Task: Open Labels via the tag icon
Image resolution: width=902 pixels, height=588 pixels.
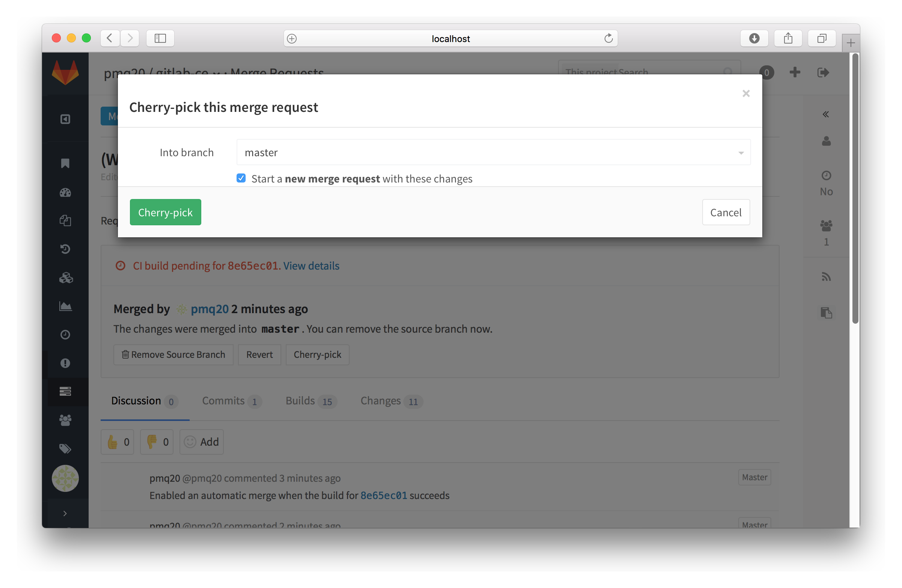Action: click(65, 448)
